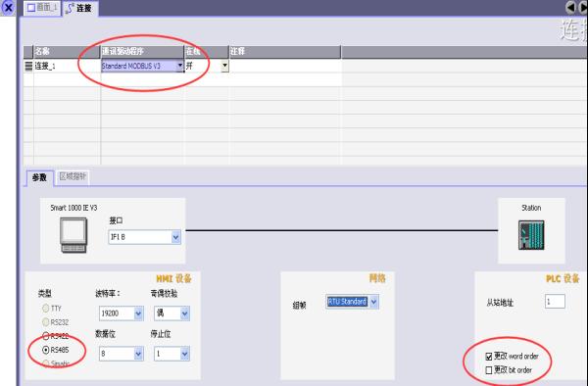588x386 pixels.
Task: Toggle the 更改 word order checkbox
Action: pyautogui.click(x=489, y=357)
